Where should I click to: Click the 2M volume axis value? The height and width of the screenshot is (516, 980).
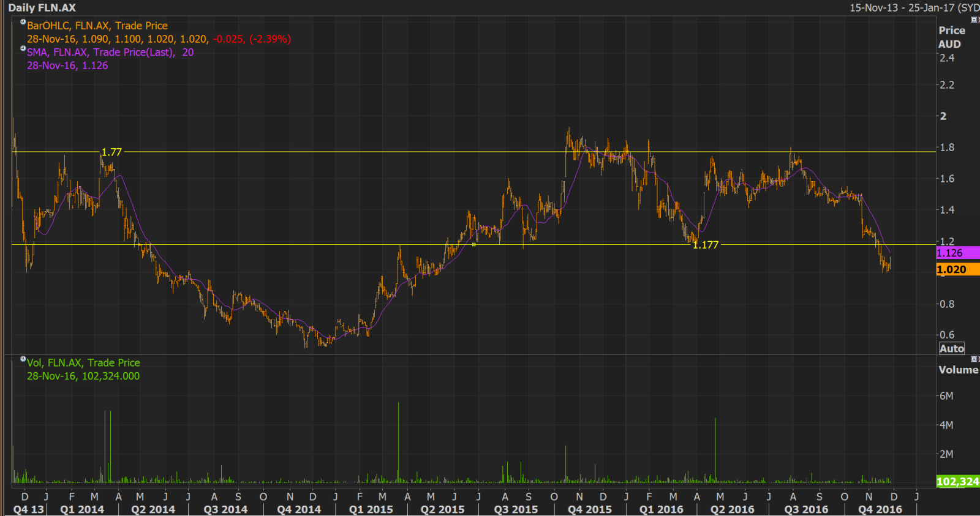(946, 454)
